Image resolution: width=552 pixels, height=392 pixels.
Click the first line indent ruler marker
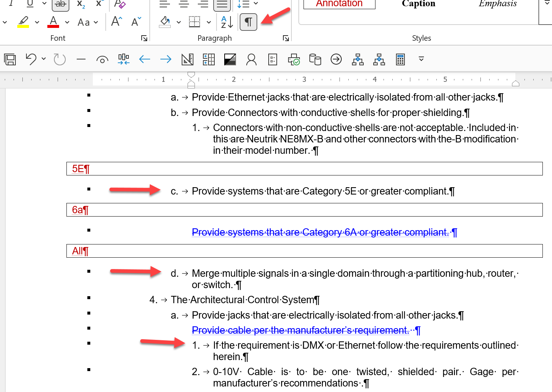coord(191,75)
